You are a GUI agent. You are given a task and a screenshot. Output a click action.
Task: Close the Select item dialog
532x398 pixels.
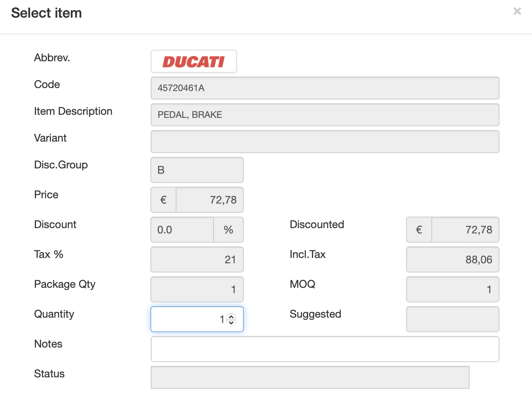point(517,11)
